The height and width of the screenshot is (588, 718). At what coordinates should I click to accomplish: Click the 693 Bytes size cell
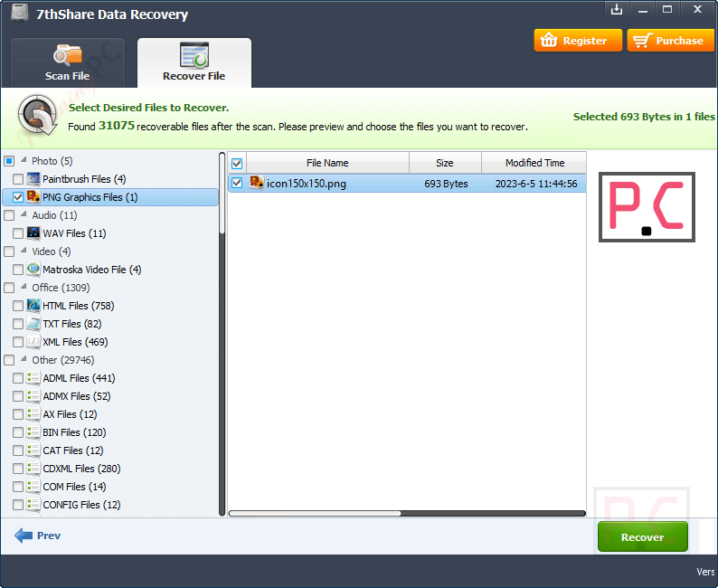446,184
